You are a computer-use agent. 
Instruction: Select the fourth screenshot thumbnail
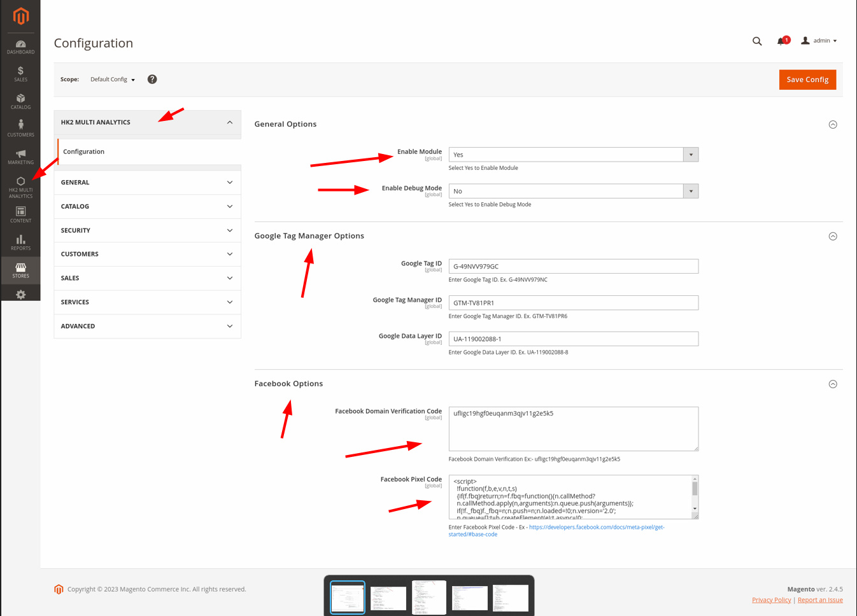[x=470, y=598]
